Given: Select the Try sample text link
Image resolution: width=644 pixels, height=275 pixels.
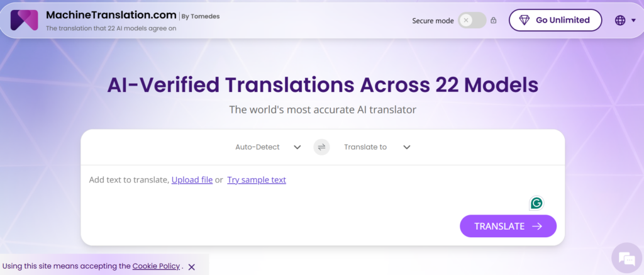Looking at the screenshot, I should (x=257, y=180).
